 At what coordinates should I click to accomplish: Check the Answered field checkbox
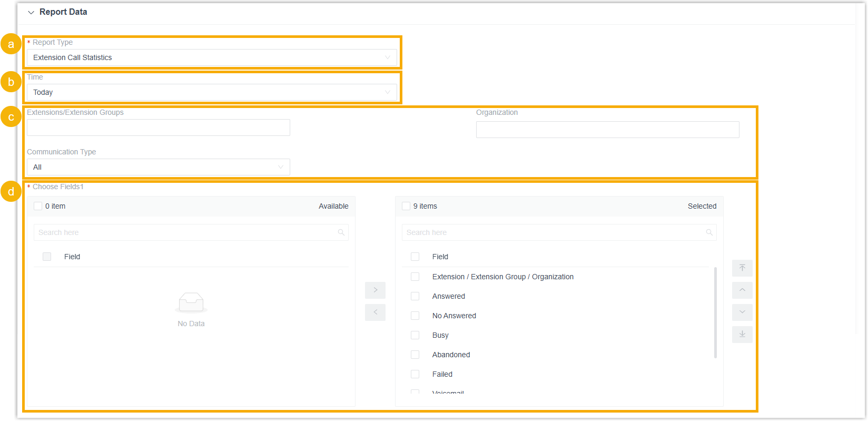coord(415,296)
